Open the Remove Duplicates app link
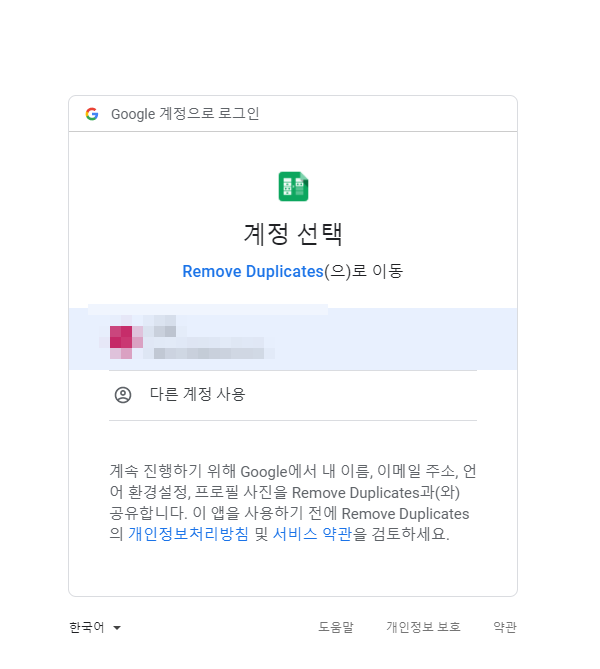The height and width of the screenshot is (669, 600). click(253, 271)
